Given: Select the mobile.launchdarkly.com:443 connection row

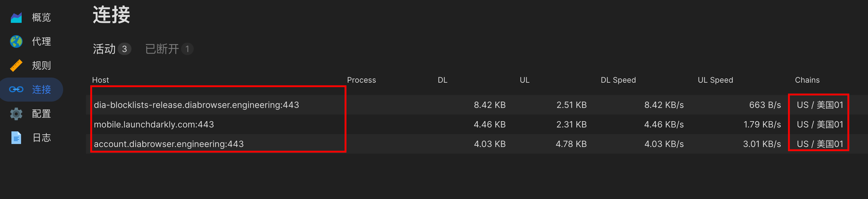Looking at the screenshot, I should coord(477,124).
